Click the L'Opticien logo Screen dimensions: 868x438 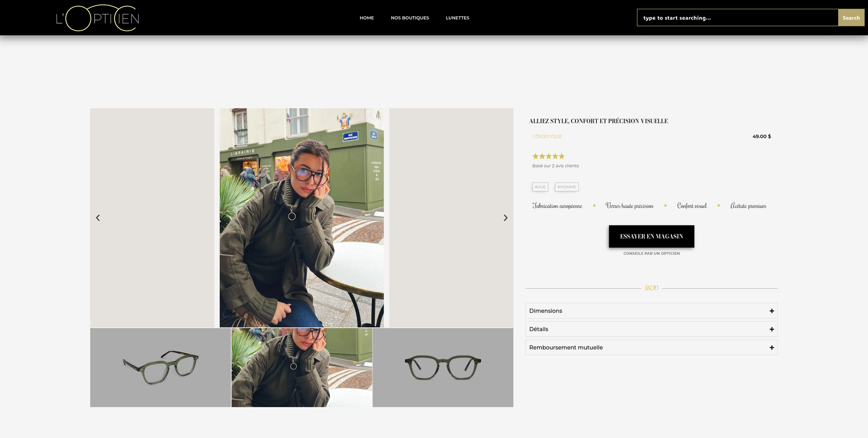[x=98, y=18]
